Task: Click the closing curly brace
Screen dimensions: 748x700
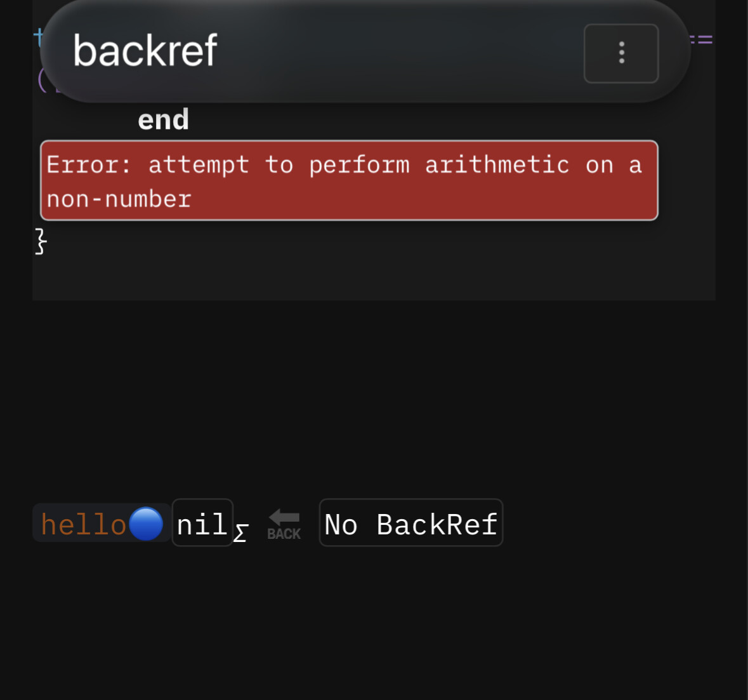Action: coord(41,241)
